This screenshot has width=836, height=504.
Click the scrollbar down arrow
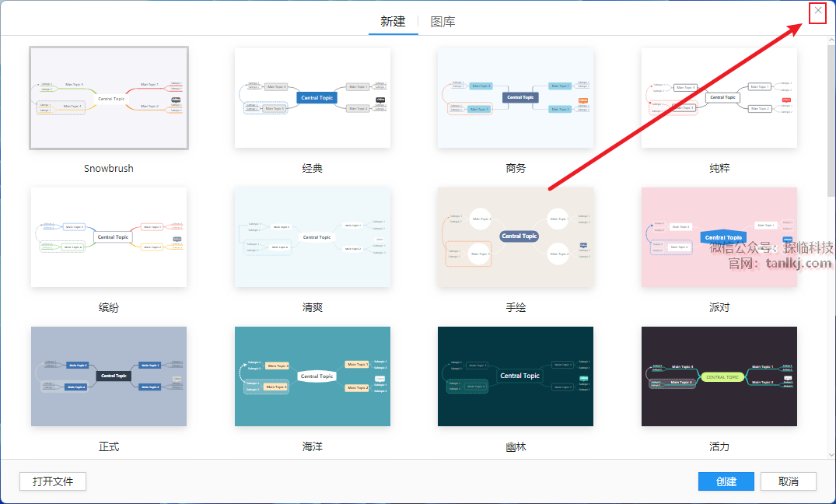click(x=831, y=454)
